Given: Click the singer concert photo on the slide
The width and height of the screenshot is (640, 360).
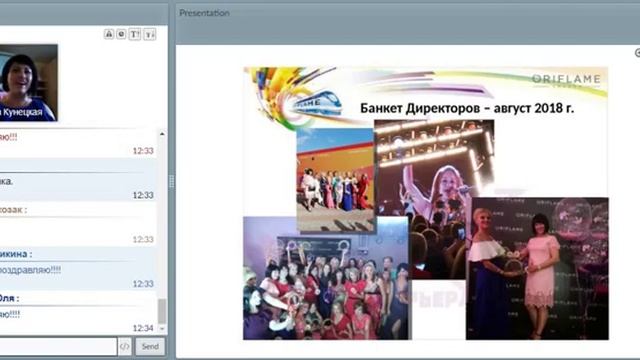Looking at the screenshot, I should [434, 199].
